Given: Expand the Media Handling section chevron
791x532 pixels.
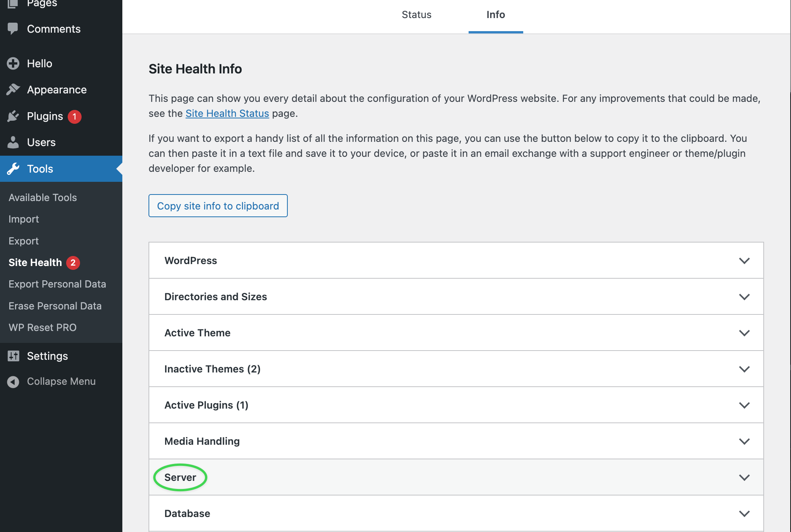Looking at the screenshot, I should [744, 441].
